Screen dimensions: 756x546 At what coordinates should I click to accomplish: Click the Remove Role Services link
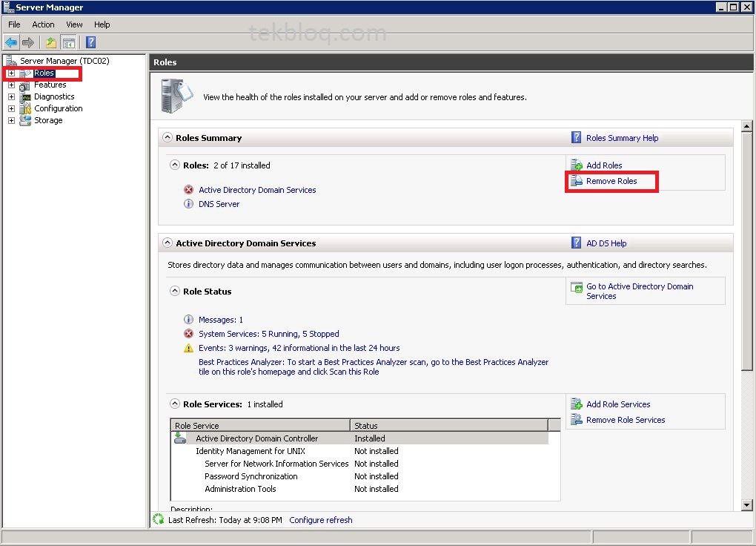point(626,420)
